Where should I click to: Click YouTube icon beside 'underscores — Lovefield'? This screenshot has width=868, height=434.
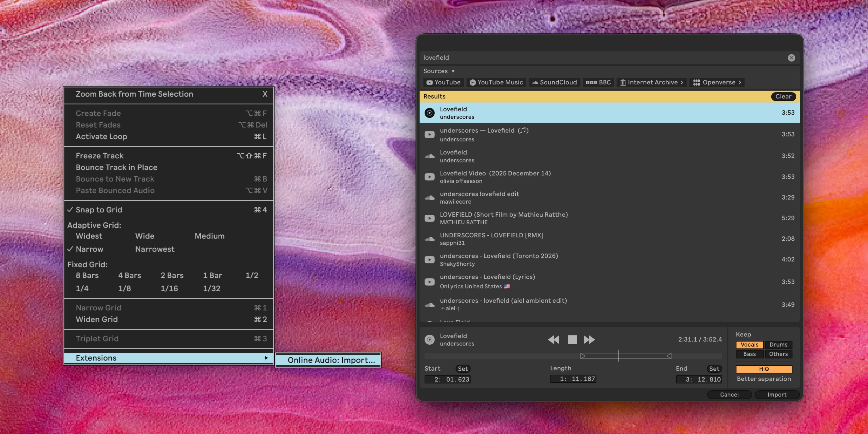click(429, 135)
